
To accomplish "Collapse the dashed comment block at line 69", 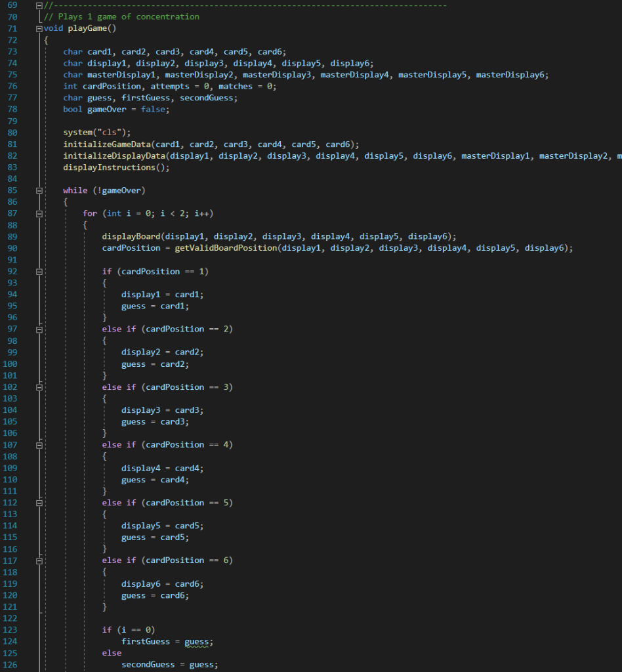I will (x=39, y=5).
